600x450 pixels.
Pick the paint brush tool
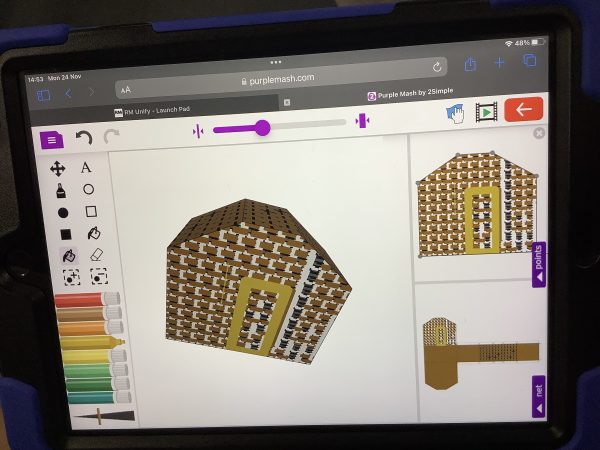pos(60,190)
